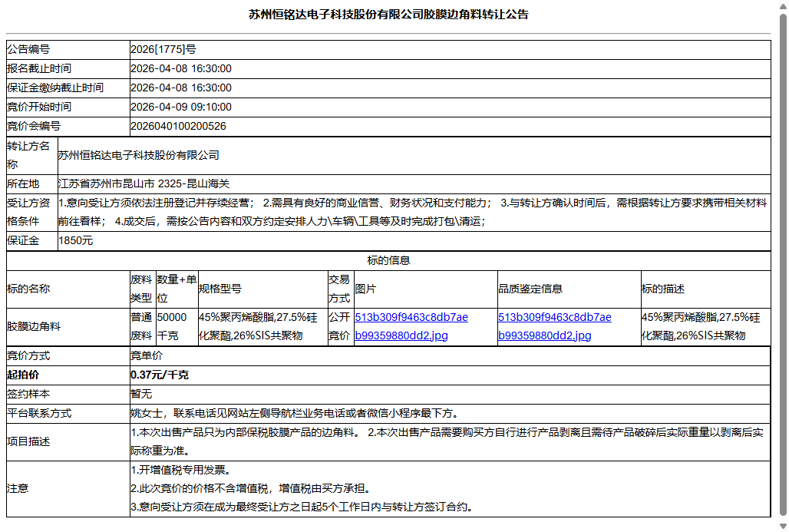
Task: Click auction number 2026040100200526
Action: tap(178, 126)
